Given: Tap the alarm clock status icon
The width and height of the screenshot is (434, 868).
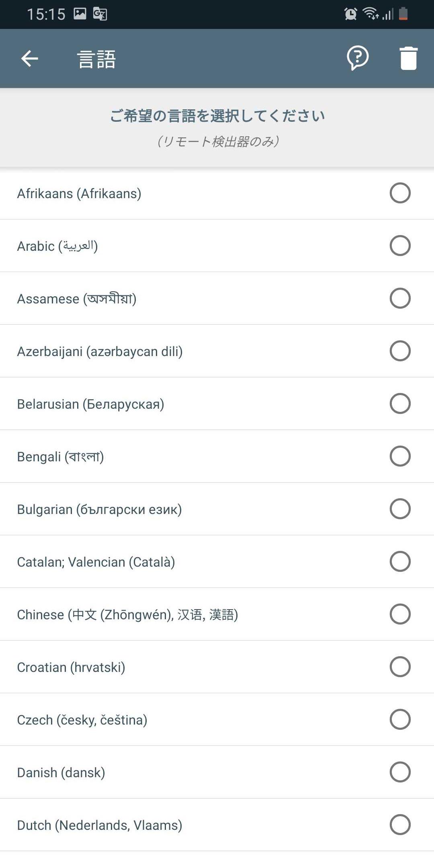Looking at the screenshot, I should (x=350, y=14).
